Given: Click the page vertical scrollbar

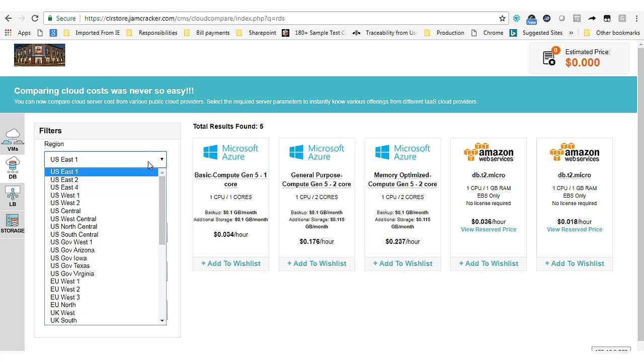Looking at the screenshot, I should (x=640, y=194).
